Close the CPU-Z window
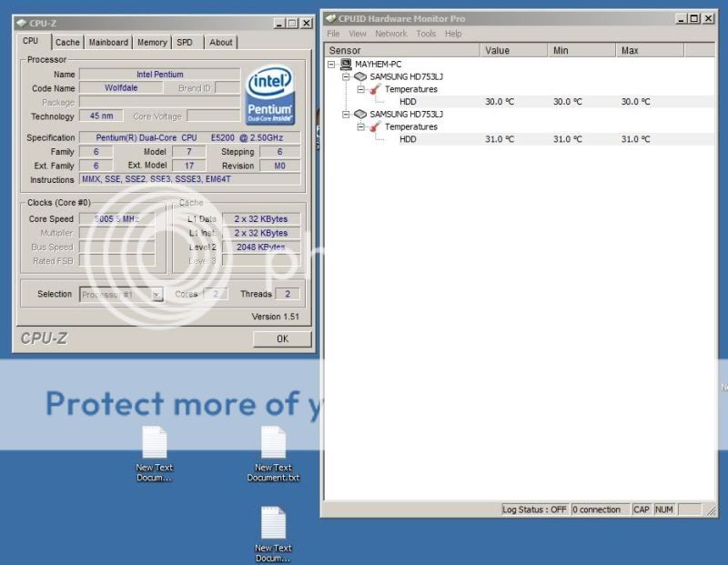728x565 pixels. pos(307,24)
